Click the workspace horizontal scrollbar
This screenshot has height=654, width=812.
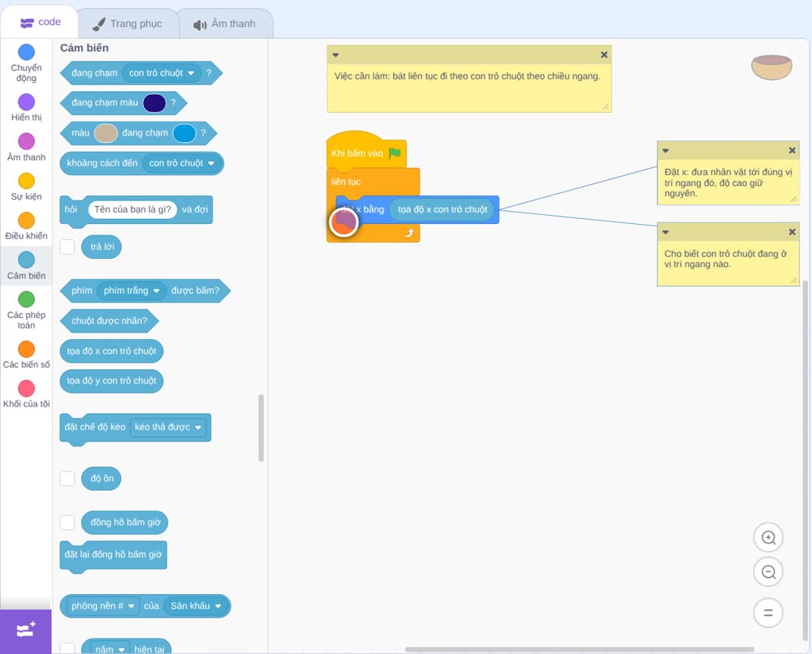(x=579, y=649)
